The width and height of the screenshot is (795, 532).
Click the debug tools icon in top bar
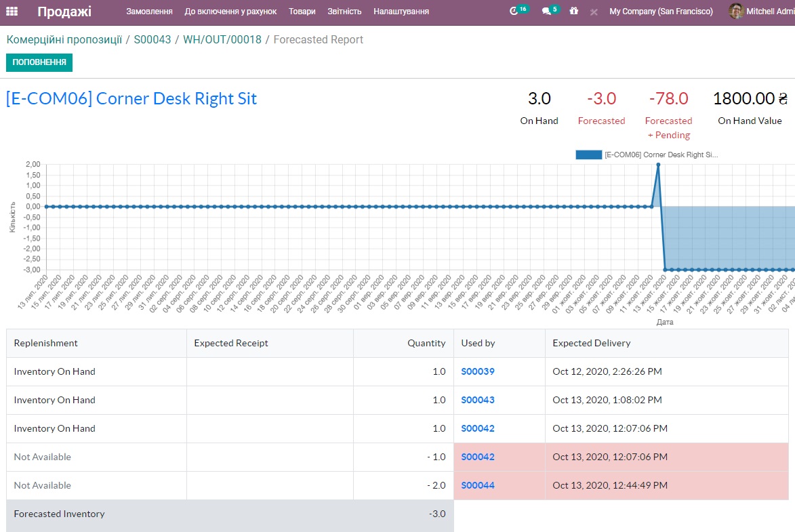coord(594,12)
